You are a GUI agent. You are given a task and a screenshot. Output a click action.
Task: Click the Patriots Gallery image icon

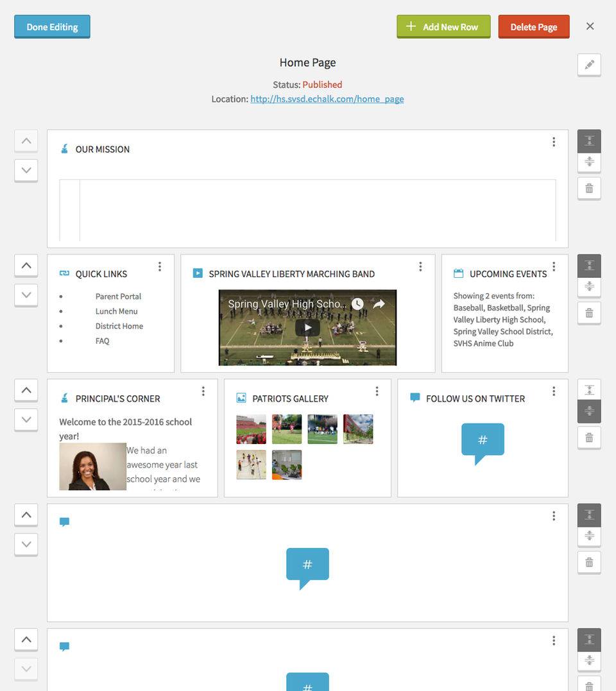click(241, 398)
